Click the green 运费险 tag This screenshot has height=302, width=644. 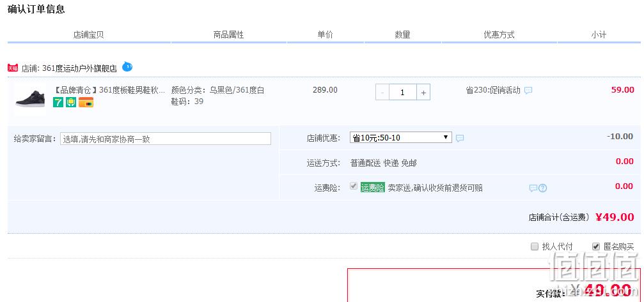point(372,188)
